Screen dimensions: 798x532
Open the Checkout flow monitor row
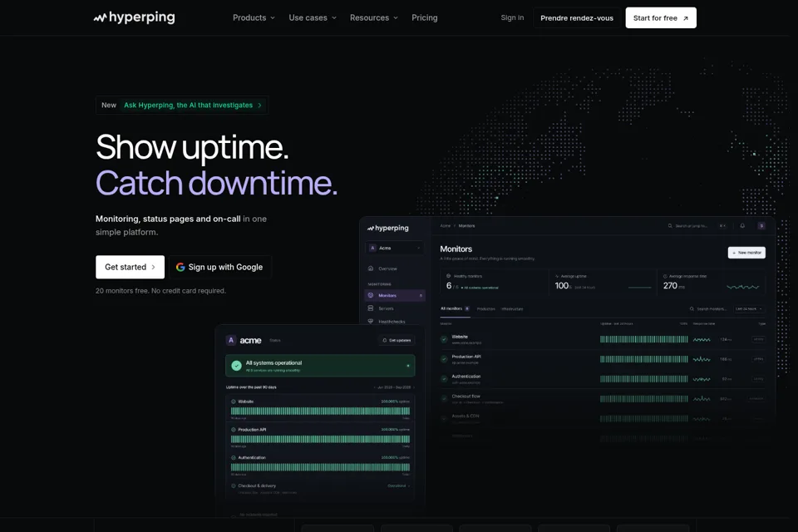coord(603,399)
